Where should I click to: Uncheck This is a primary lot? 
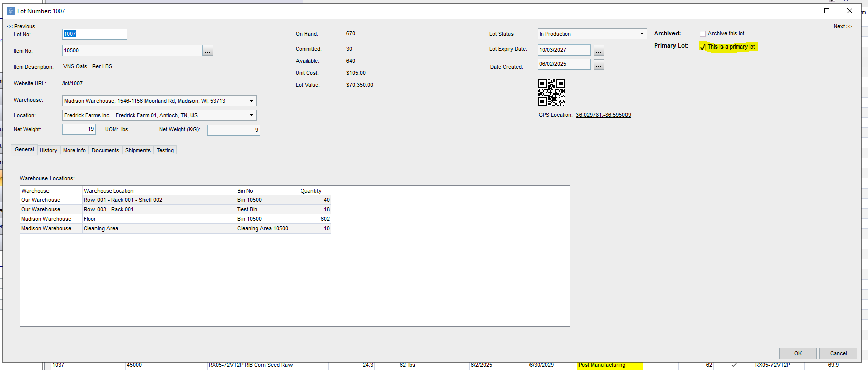click(702, 47)
